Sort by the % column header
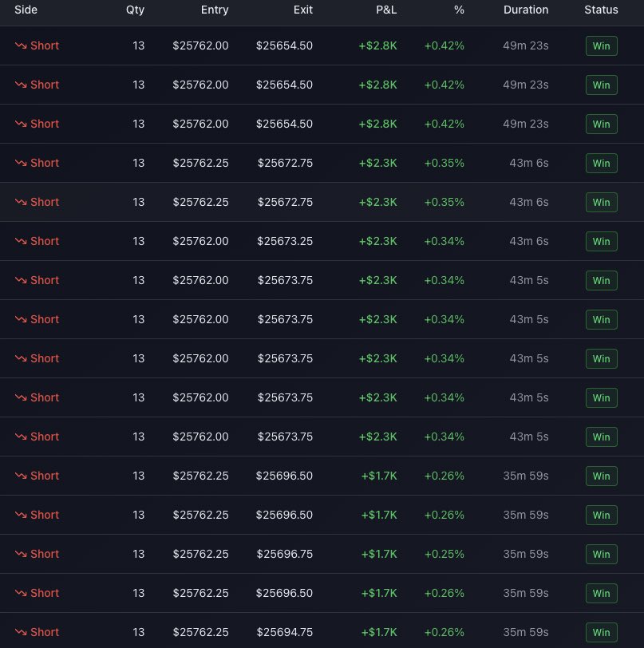Viewport: 644px width, 648px height. [x=459, y=10]
